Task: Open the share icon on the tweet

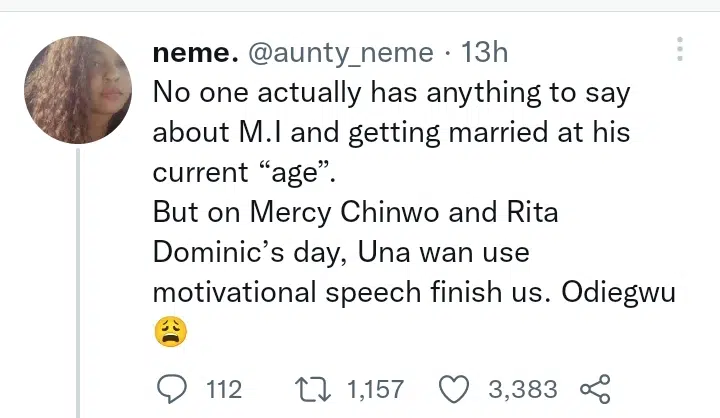Action: coord(594,388)
